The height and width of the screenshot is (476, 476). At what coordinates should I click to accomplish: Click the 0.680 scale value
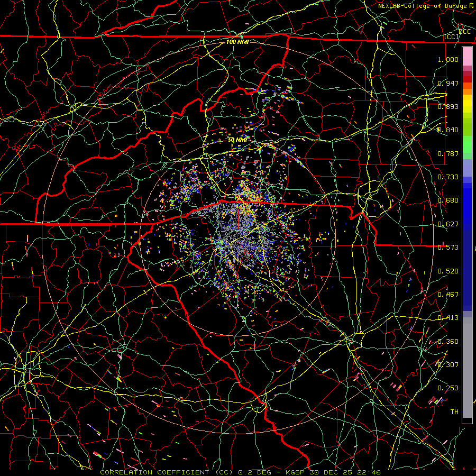[448, 200]
